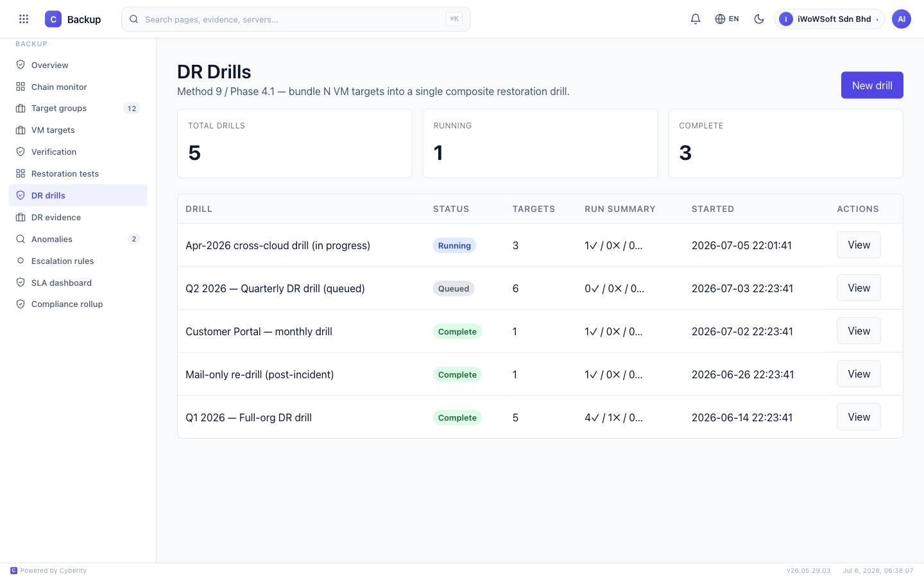View the Mail-only re-drill
This screenshot has width=924, height=578.
click(x=859, y=374)
